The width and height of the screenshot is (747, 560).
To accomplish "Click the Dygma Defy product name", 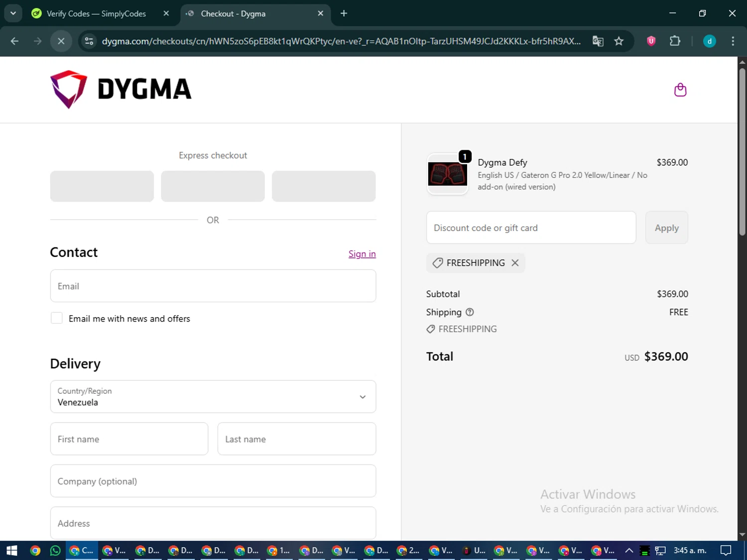I will click(502, 162).
